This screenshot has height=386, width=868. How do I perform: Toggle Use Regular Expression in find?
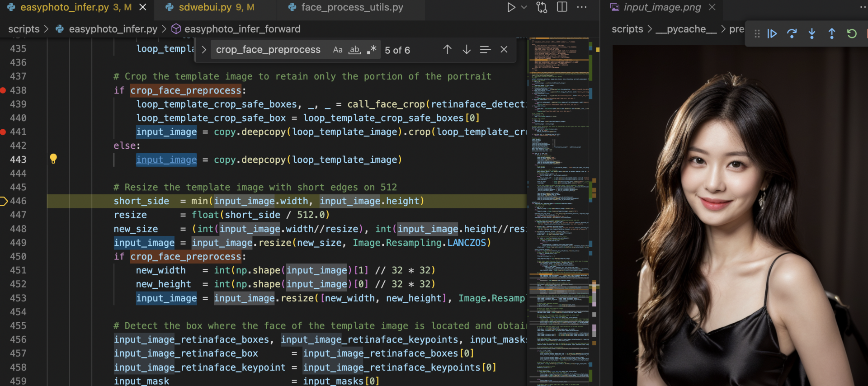pyautogui.click(x=372, y=50)
